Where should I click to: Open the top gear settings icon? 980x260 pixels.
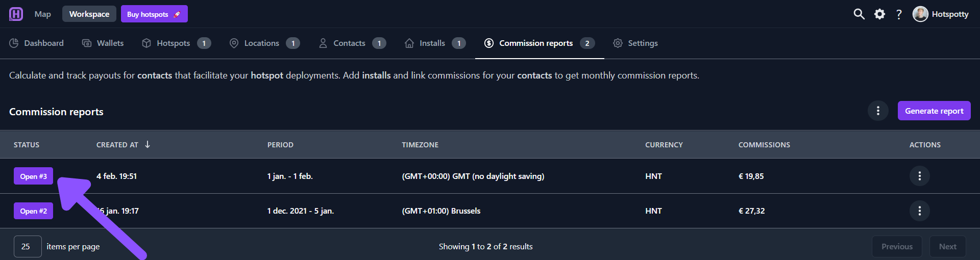tap(879, 14)
